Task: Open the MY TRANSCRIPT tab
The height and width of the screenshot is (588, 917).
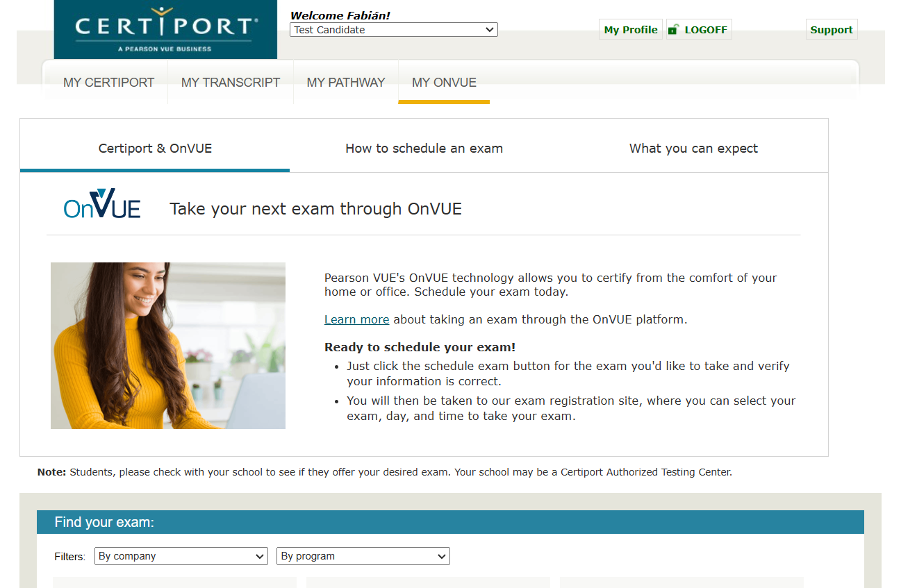Action: [231, 83]
